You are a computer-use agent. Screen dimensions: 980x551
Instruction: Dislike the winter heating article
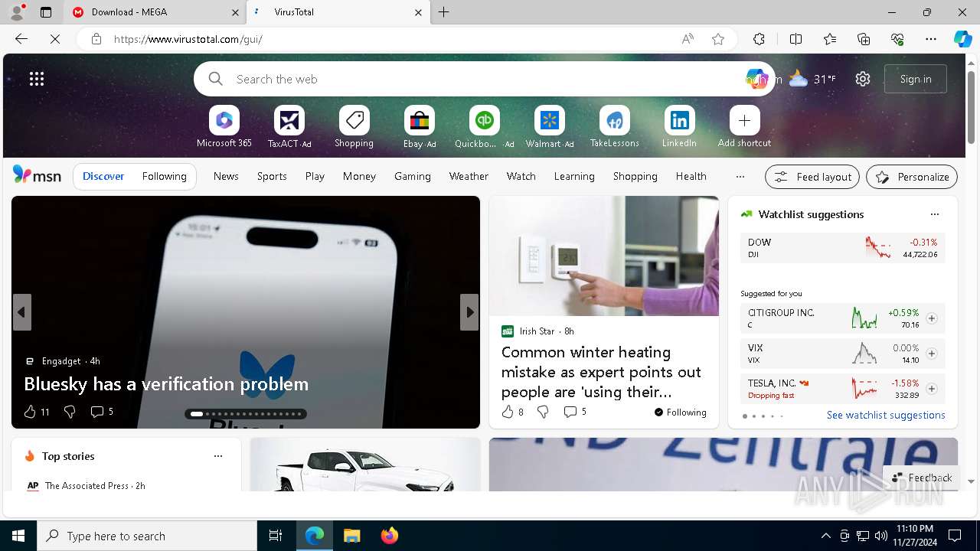coord(543,412)
